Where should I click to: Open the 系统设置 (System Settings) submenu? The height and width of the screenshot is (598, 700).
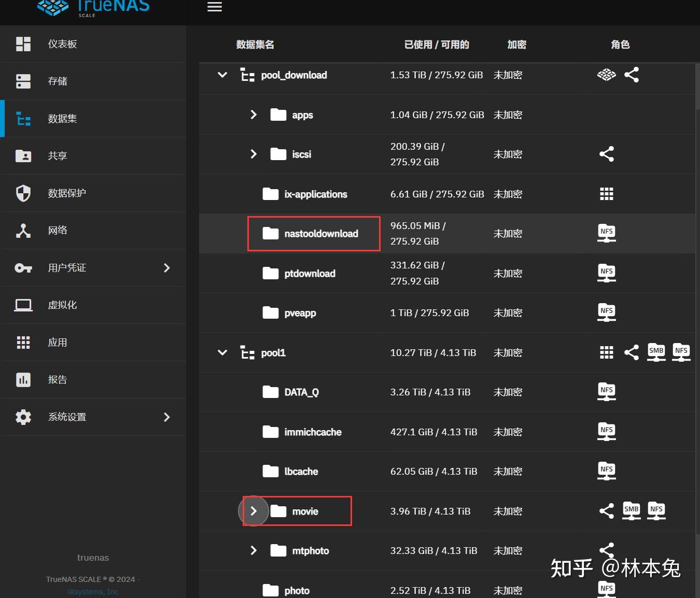166,417
